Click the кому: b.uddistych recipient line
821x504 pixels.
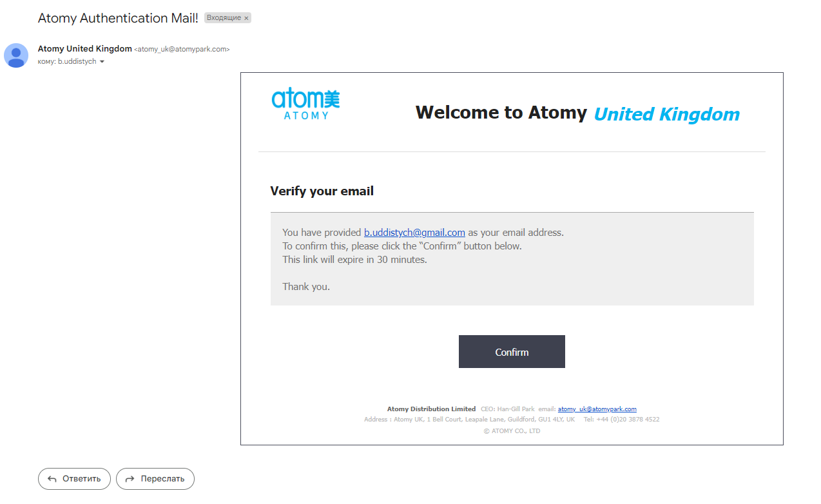(67, 62)
